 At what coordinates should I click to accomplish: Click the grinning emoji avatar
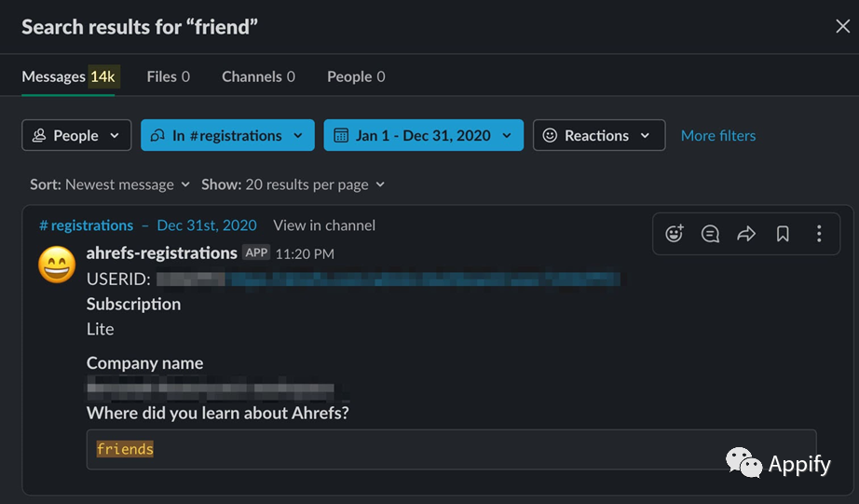coord(57,265)
